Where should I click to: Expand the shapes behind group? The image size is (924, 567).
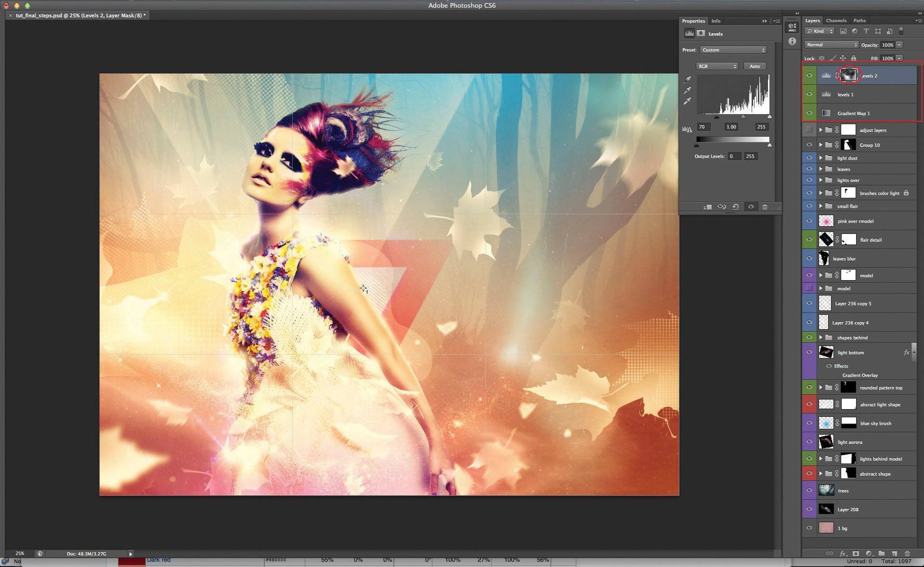point(821,337)
